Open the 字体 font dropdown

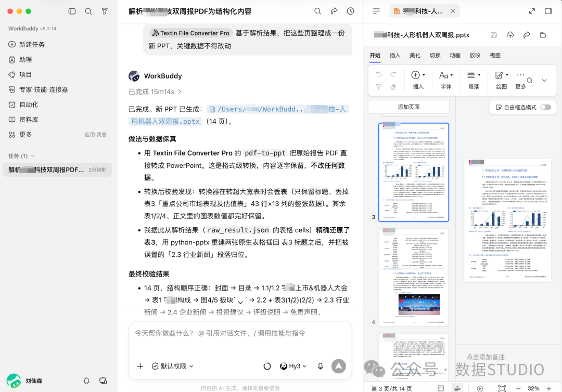pos(446,80)
